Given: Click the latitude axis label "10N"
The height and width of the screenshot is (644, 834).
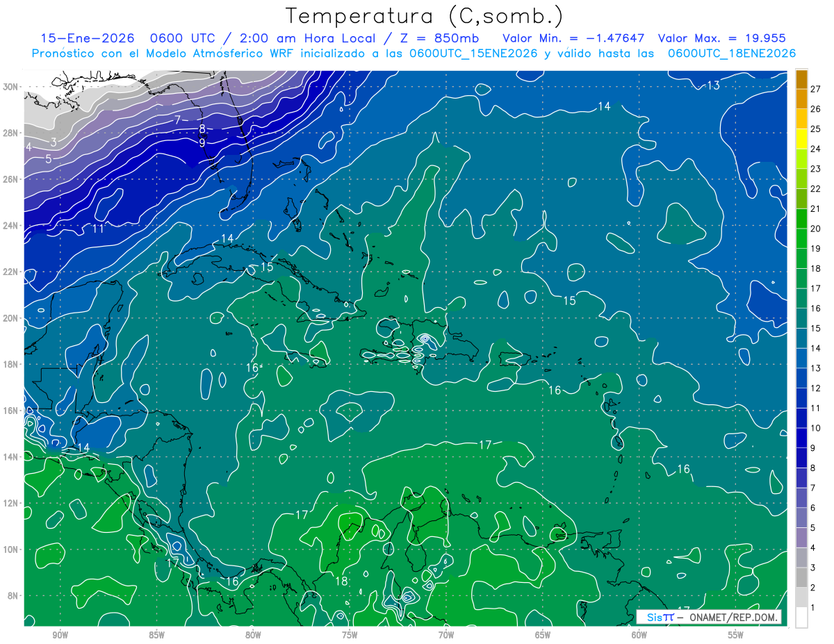Looking at the screenshot, I should tap(11, 550).
